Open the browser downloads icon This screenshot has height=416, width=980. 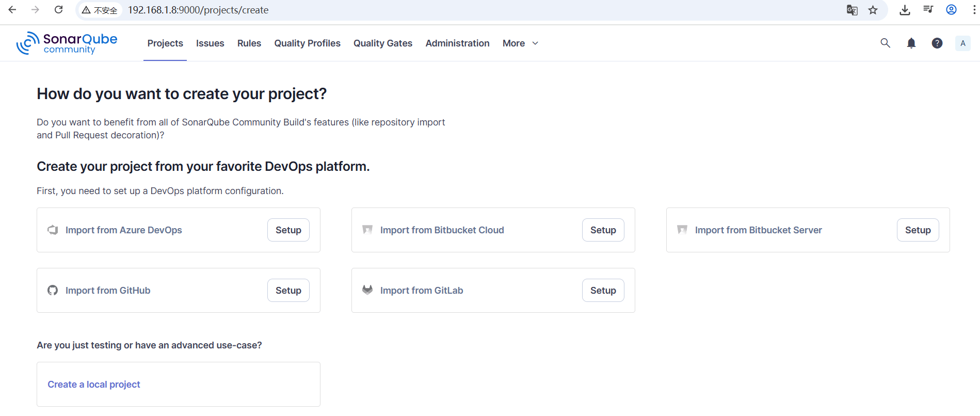(x=905, y=10)
